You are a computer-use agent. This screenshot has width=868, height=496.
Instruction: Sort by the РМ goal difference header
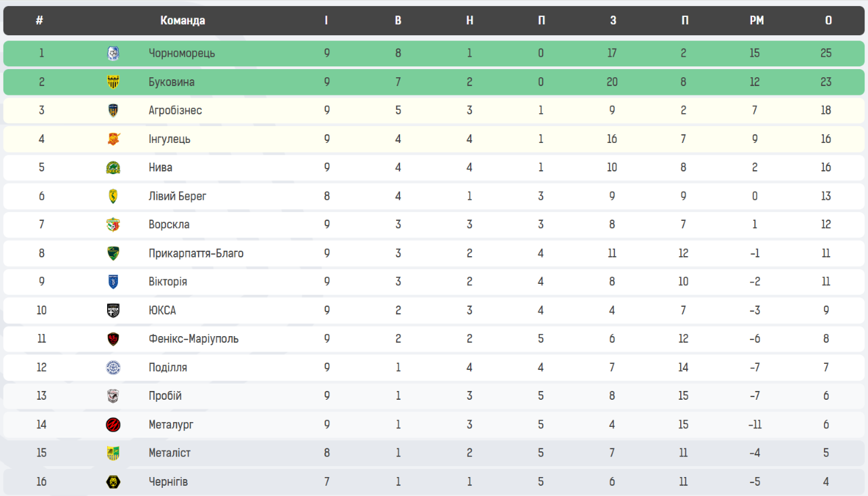[757, 20]
